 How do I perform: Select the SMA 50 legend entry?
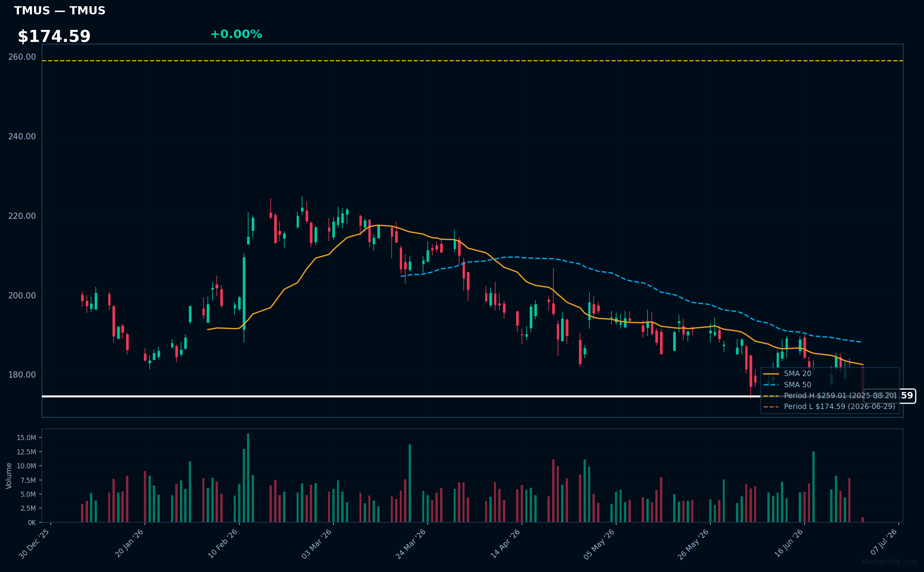click(787, 385)
